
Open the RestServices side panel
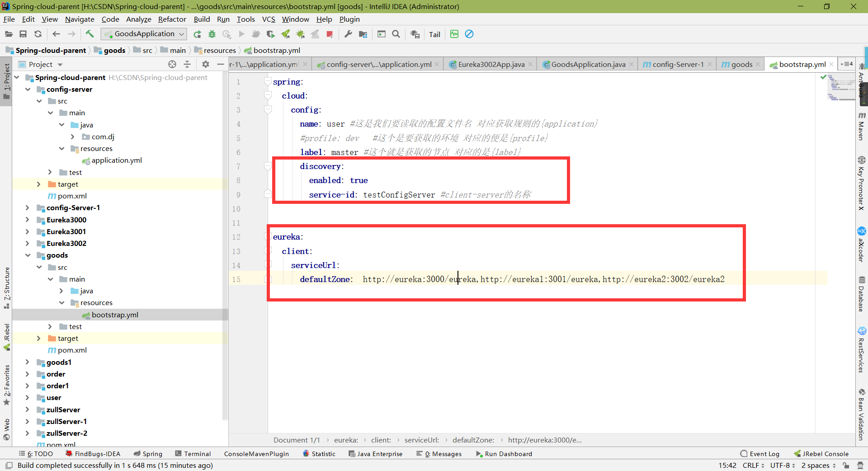(x=862, y=350)
